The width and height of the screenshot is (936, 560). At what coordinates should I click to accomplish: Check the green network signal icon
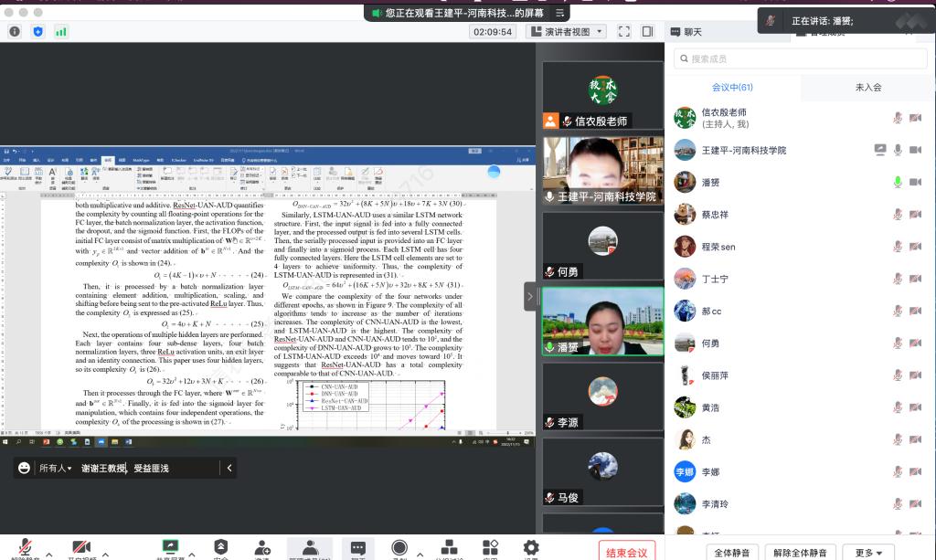click(x=61, y=31)
